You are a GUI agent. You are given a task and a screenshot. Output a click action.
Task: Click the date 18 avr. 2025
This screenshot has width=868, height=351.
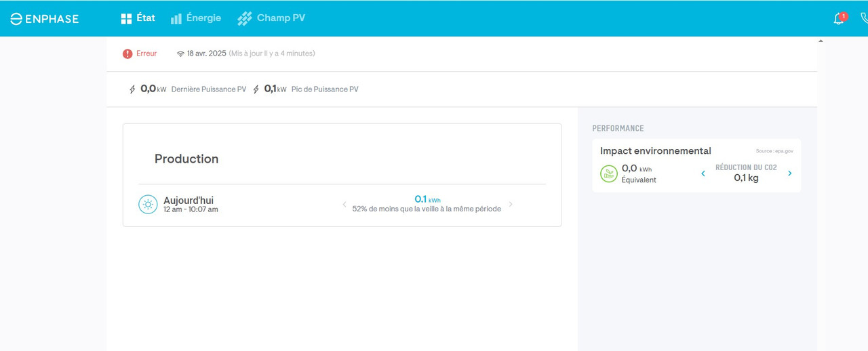206,54
